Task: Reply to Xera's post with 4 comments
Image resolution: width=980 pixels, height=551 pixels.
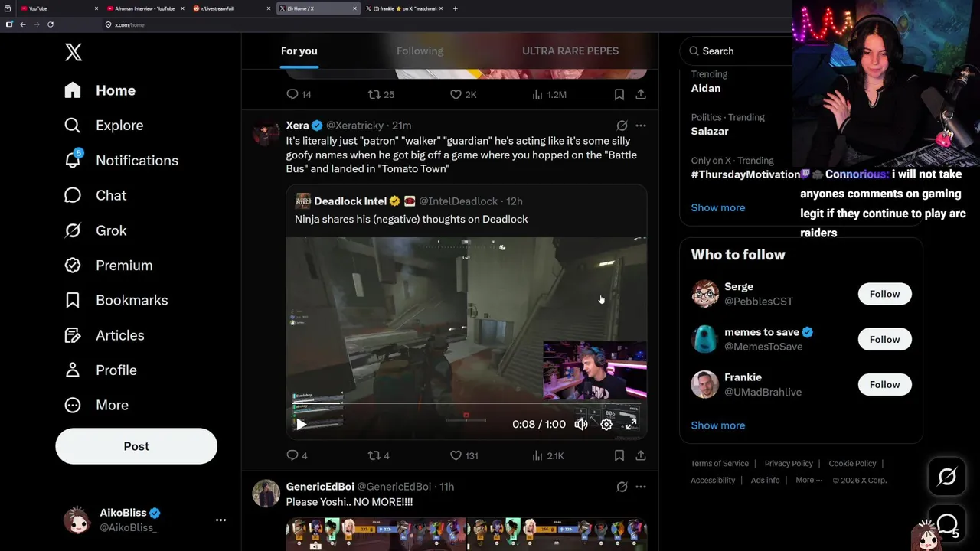Action: click(x=296, y=455)
